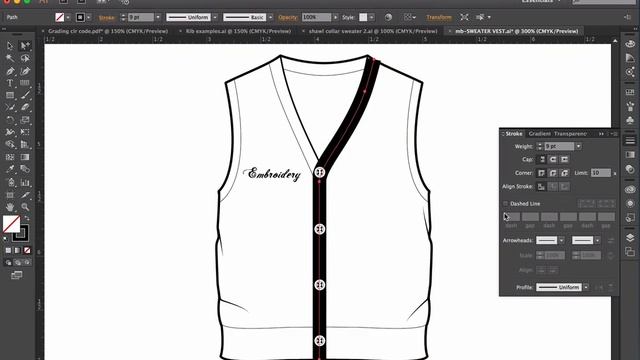Switch to Rib examples.ai tab

tap(238, 31)
